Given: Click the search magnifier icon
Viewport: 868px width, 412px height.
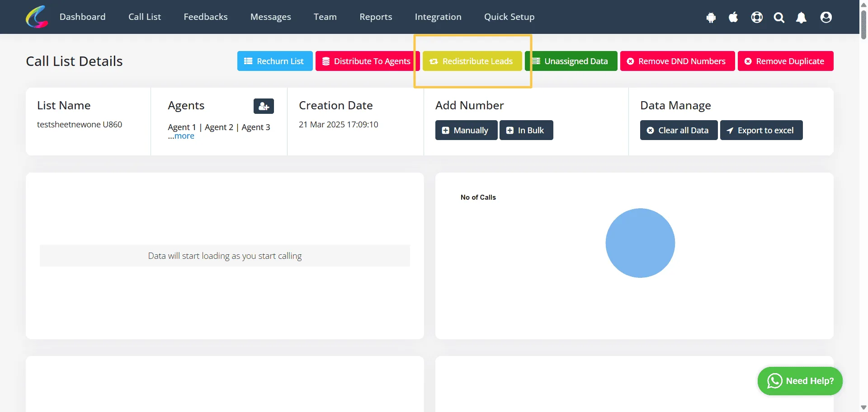Looking at the screenshot, I should coord(779,17).
